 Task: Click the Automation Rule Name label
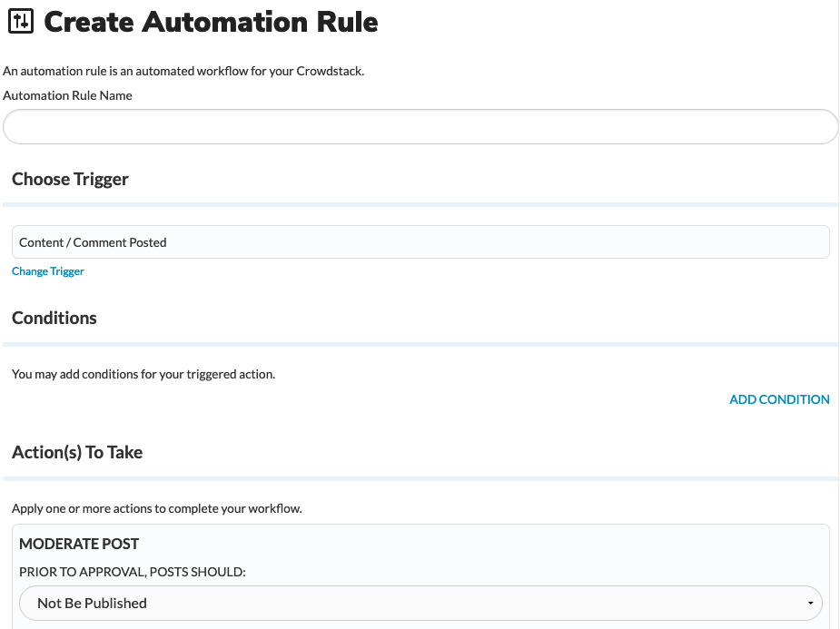click(67, 95)
